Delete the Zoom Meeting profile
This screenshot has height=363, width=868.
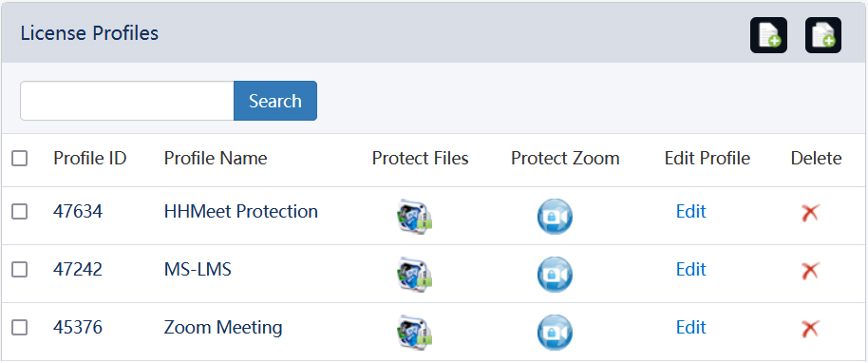point(810,329)
